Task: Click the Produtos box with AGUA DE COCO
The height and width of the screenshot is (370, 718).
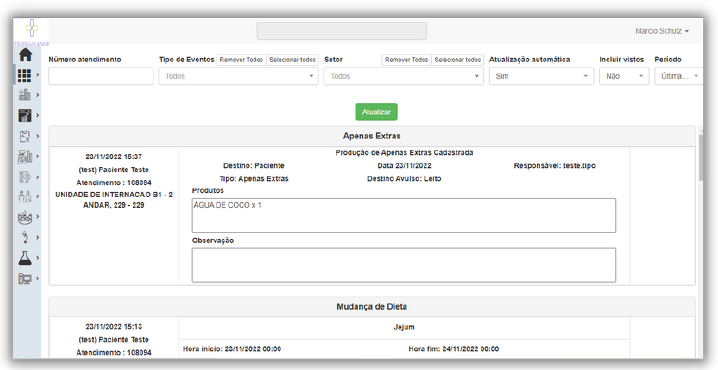Action: (403, 215)
